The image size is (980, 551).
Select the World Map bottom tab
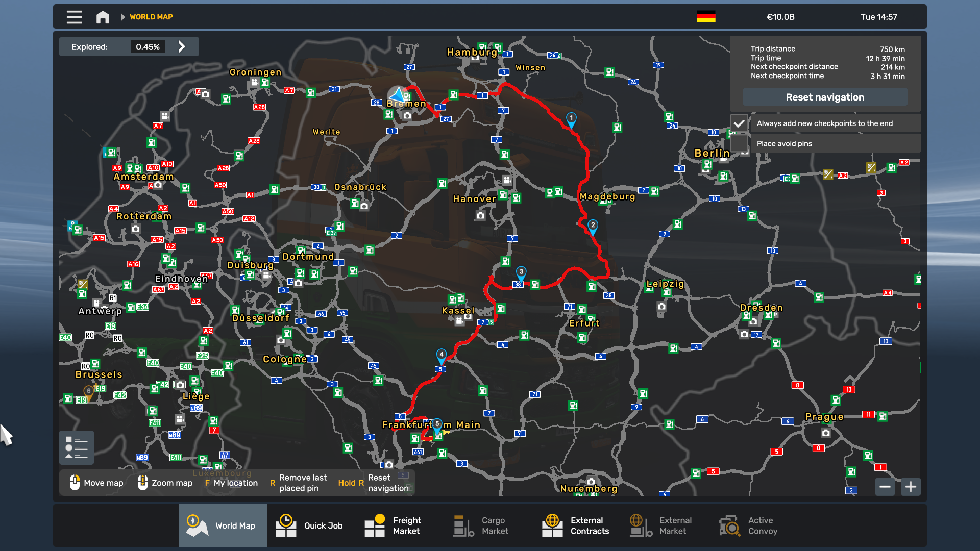click(x=223, y=525)
